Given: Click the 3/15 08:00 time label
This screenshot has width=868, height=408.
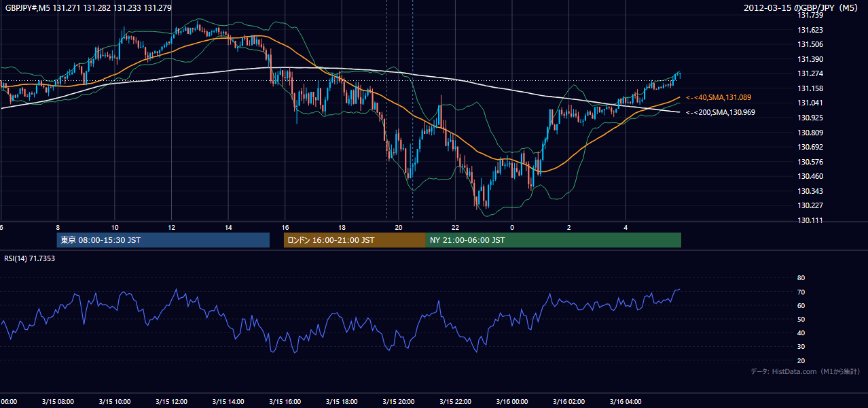Looking at the screenshot, I should (x=57, y=402).
